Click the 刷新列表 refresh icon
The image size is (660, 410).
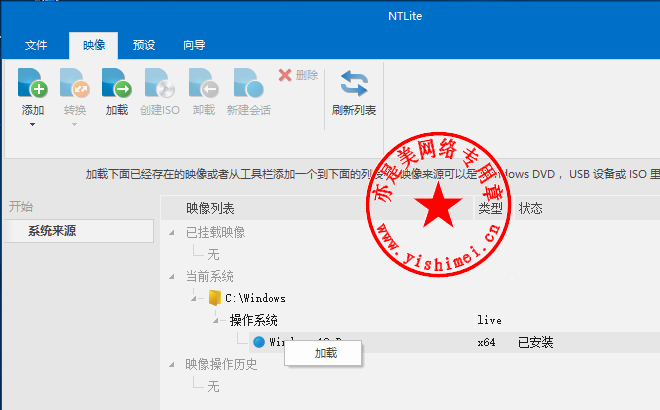tap(354, 83)
